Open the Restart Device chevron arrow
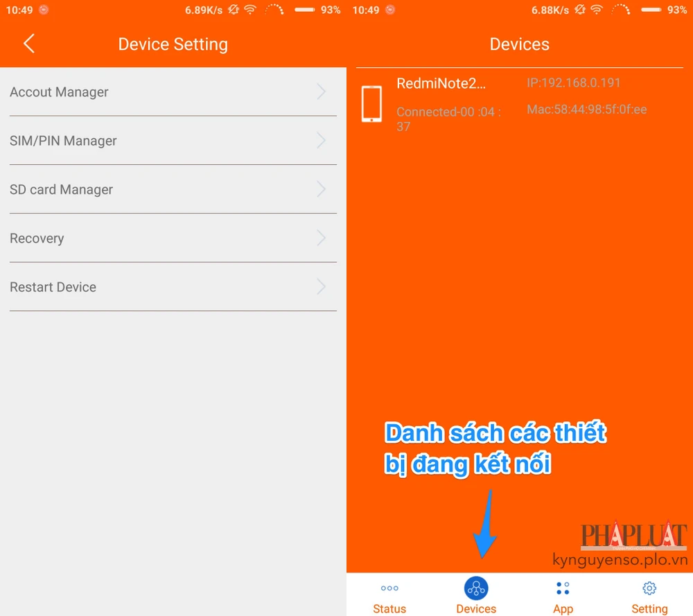Viewport: 693px width, 616px height. [x=322, y=287]
